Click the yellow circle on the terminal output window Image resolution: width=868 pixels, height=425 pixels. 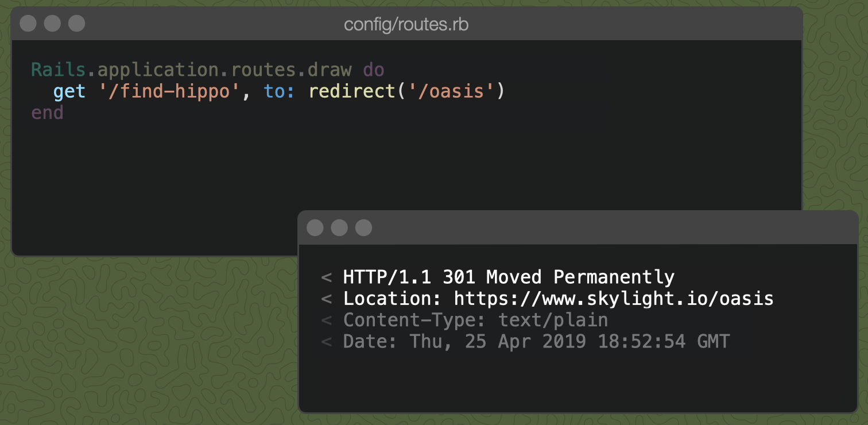[339, 227]
